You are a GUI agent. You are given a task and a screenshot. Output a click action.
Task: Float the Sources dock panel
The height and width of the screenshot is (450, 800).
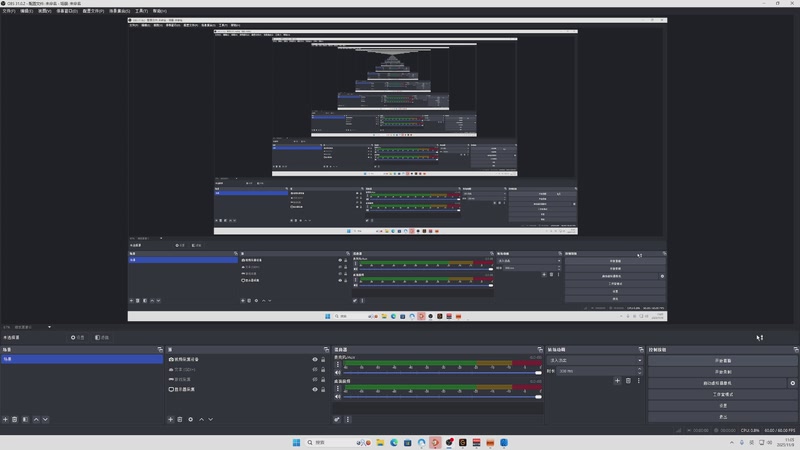coord(326,349)
